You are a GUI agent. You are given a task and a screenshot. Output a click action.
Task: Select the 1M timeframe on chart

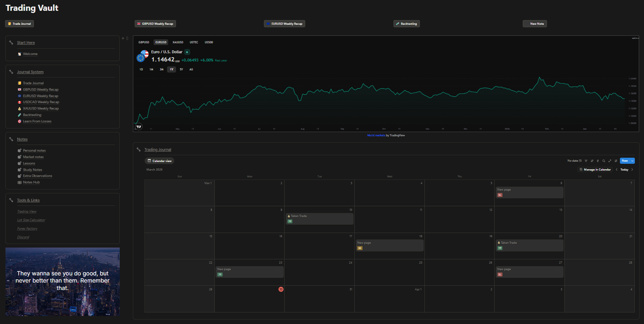click(x=151, y=69)
